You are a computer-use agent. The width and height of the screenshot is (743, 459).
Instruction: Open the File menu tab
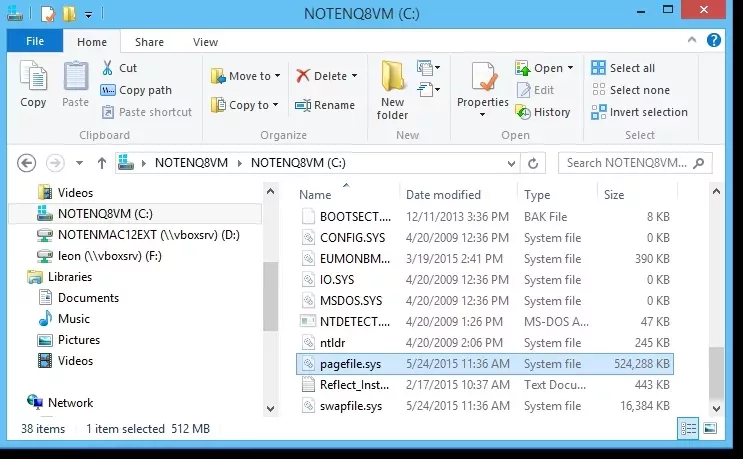(x=35, y=41)
